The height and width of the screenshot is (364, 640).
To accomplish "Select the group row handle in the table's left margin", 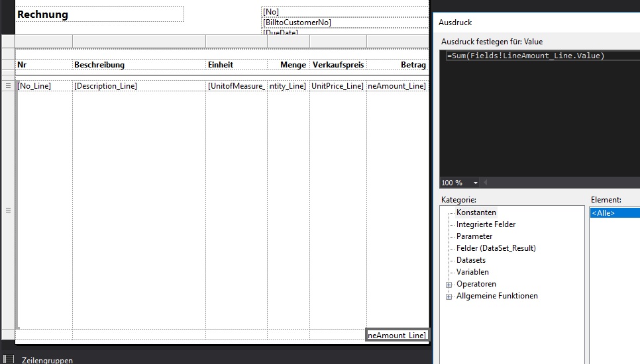I will click(8, 210).
